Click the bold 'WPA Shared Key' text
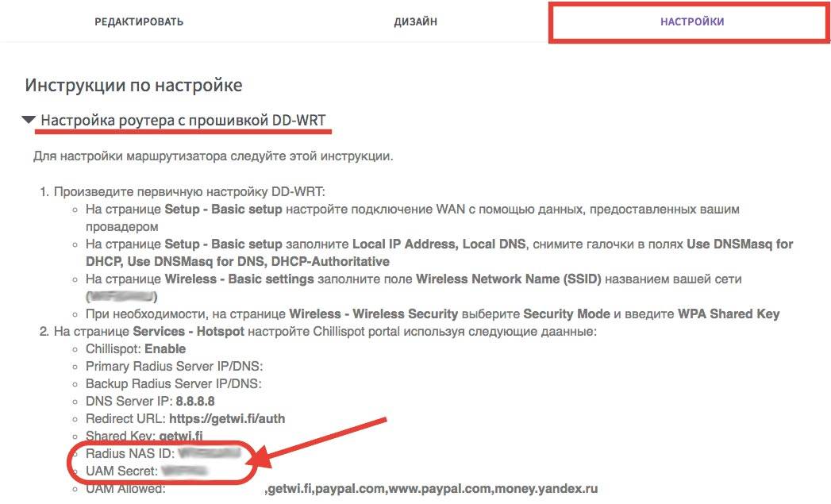This screenshot has height=504, width=831. click(x=728, y=314)
